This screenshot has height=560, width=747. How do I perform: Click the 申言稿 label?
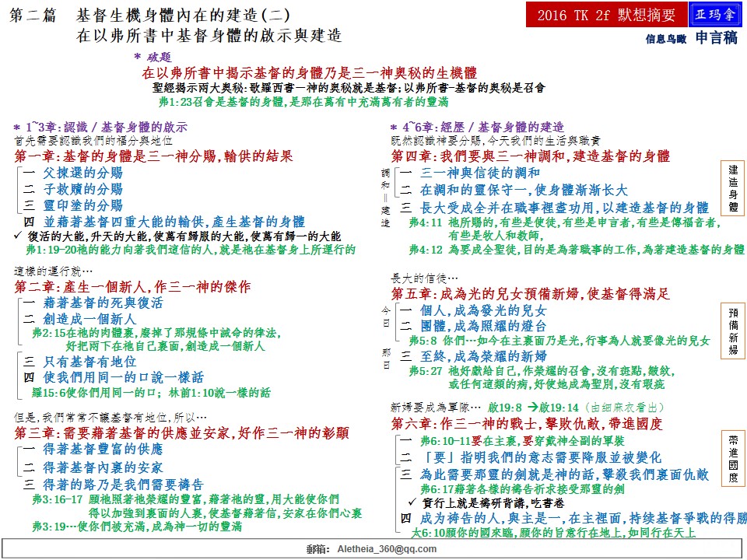pos(716,37)
